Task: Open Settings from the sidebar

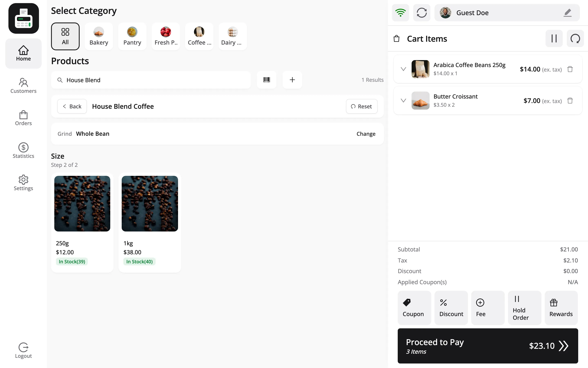Action: coord(23,183)
